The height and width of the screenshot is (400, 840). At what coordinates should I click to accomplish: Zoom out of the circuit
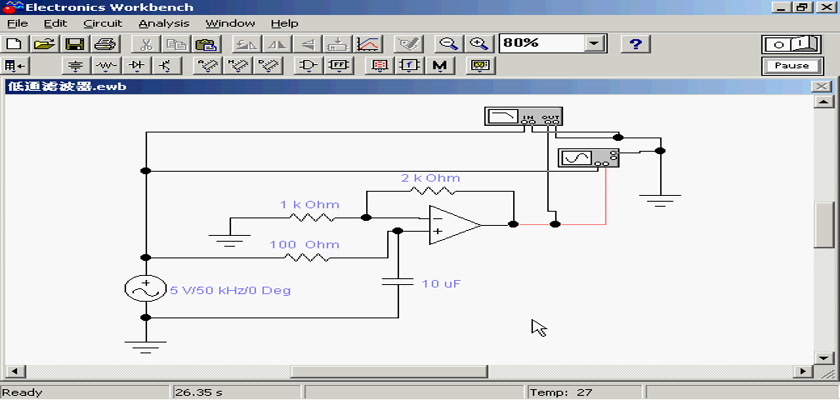point(448,44)
